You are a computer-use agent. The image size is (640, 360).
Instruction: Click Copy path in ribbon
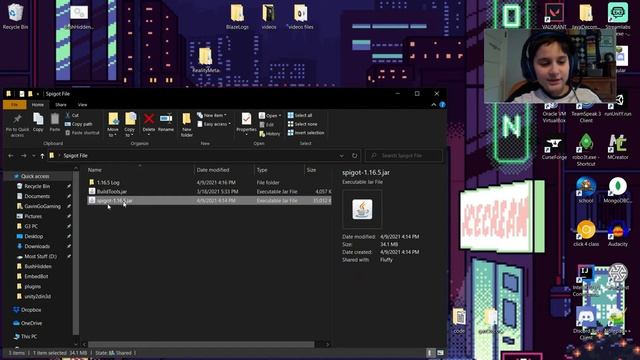tap(78, 124)
